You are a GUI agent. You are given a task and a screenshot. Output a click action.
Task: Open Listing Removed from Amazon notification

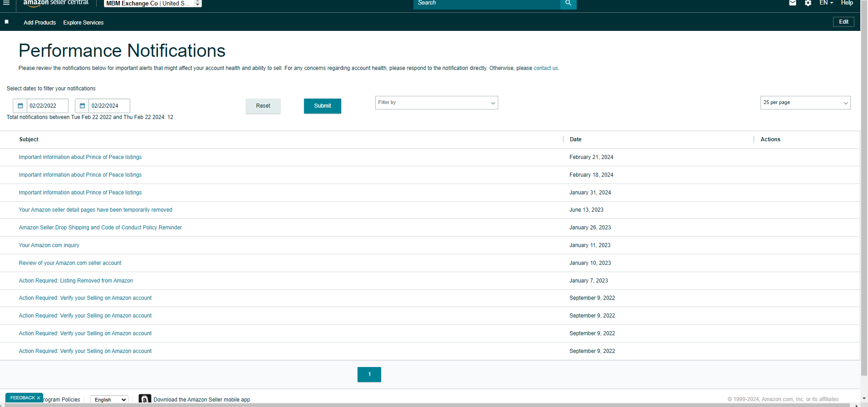tap(76, 281)
